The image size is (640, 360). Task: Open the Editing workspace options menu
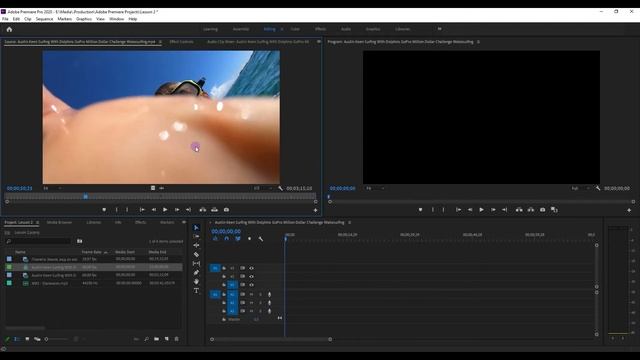(282, 29)
